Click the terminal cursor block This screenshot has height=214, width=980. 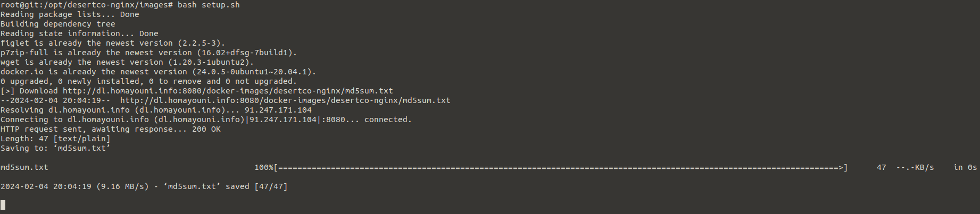pyautogui.click(x=3, y=205)
